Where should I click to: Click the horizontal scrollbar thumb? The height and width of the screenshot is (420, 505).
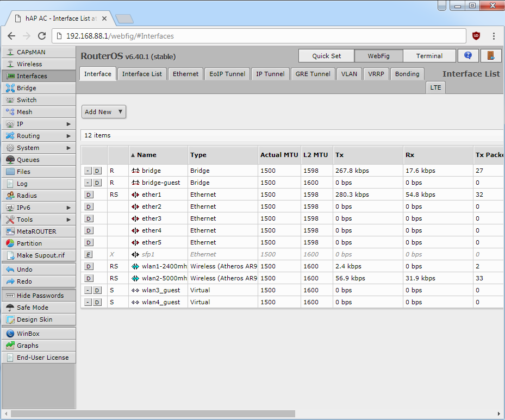(x=153, y=413)
